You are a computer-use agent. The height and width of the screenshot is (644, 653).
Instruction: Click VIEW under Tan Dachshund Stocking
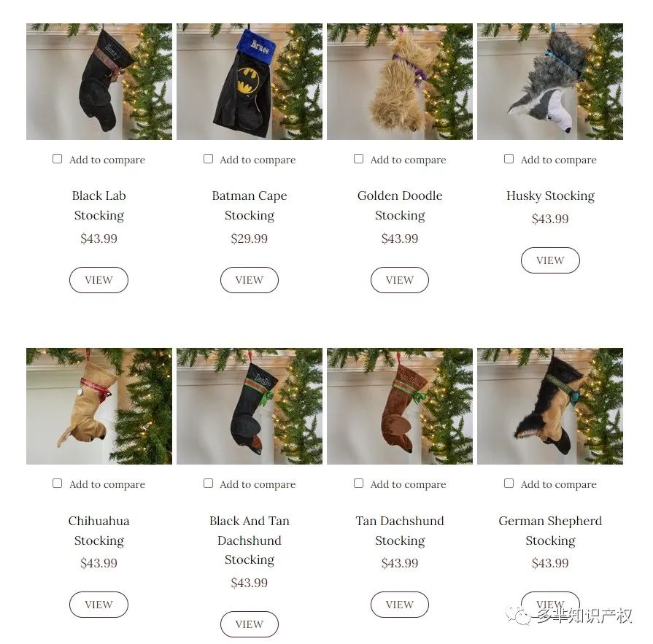[400, 605]
